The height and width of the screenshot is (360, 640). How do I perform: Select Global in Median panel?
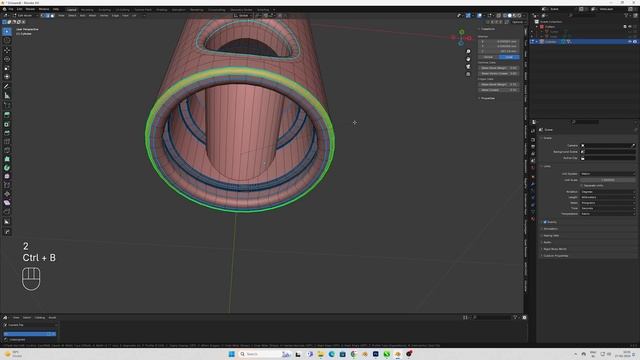point(488,57)
